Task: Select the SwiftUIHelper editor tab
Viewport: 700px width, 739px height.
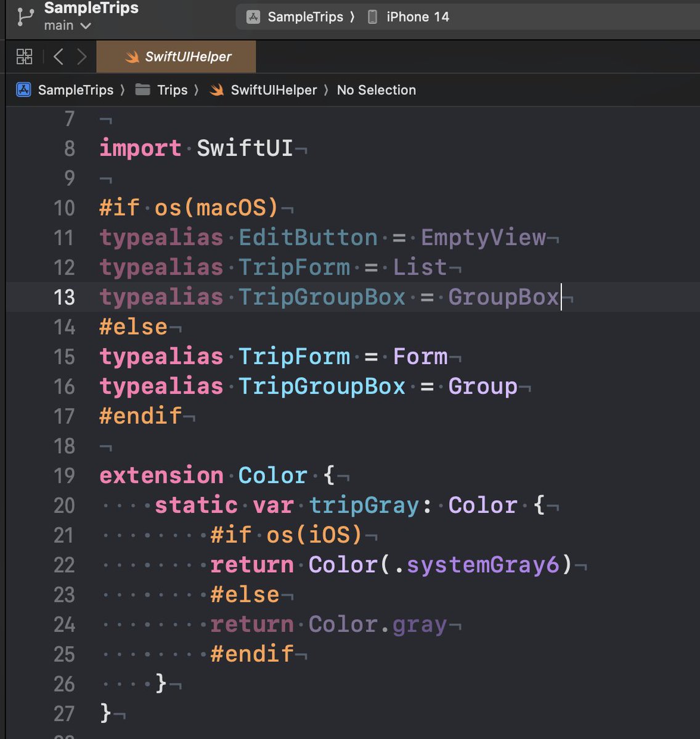Action: click(176, 57)
